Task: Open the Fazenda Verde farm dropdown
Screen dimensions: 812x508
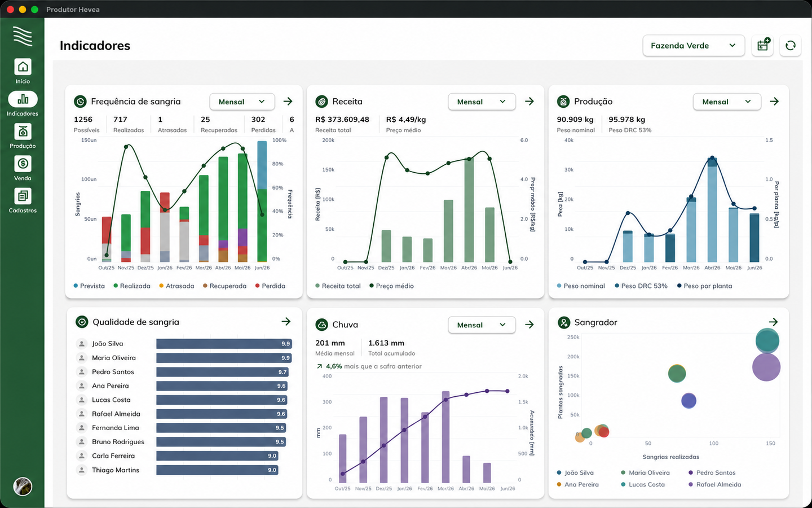Action: 694,46
